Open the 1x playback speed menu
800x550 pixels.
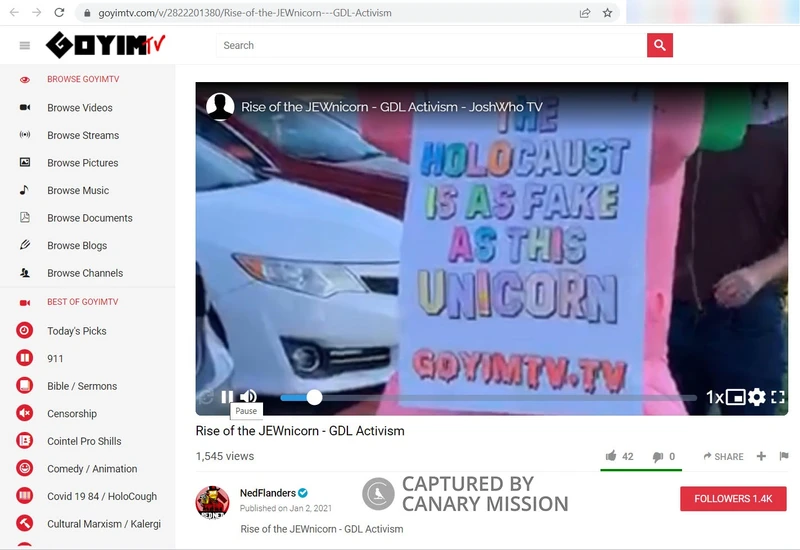coord(714,397)
